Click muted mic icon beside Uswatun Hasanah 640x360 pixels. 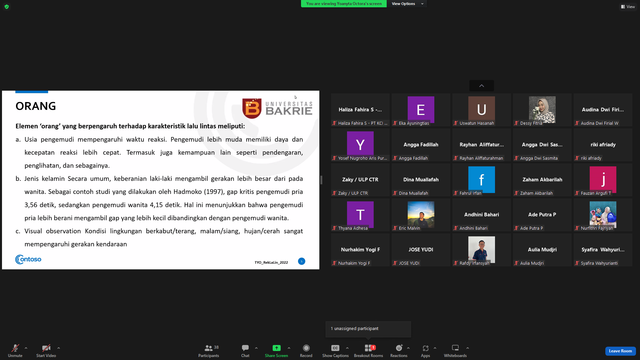[456, 123]
